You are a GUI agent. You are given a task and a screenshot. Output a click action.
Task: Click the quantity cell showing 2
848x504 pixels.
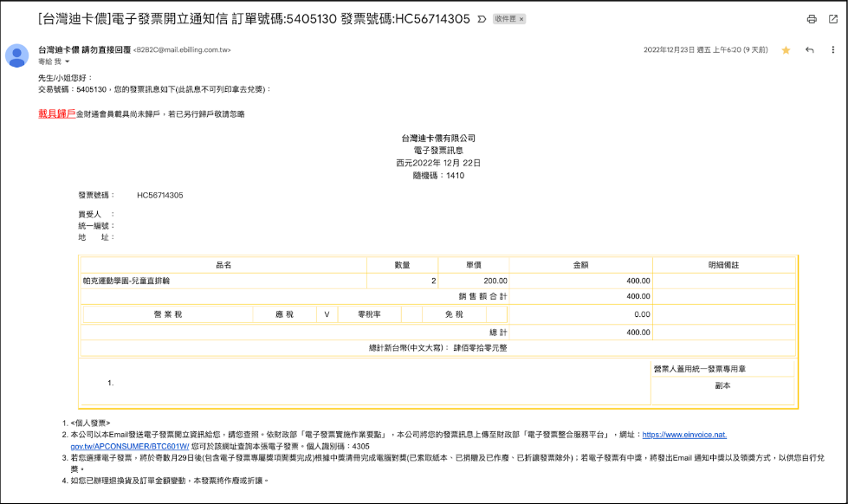402,281
